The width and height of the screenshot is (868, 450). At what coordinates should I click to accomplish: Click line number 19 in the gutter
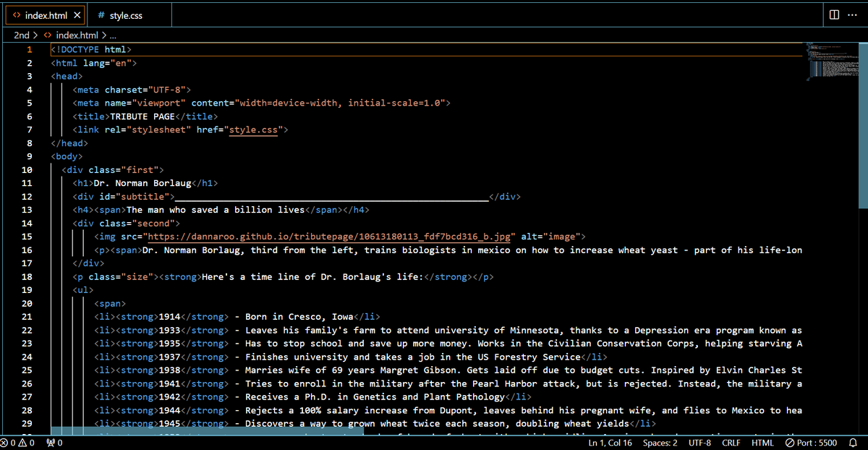(27, 290)
